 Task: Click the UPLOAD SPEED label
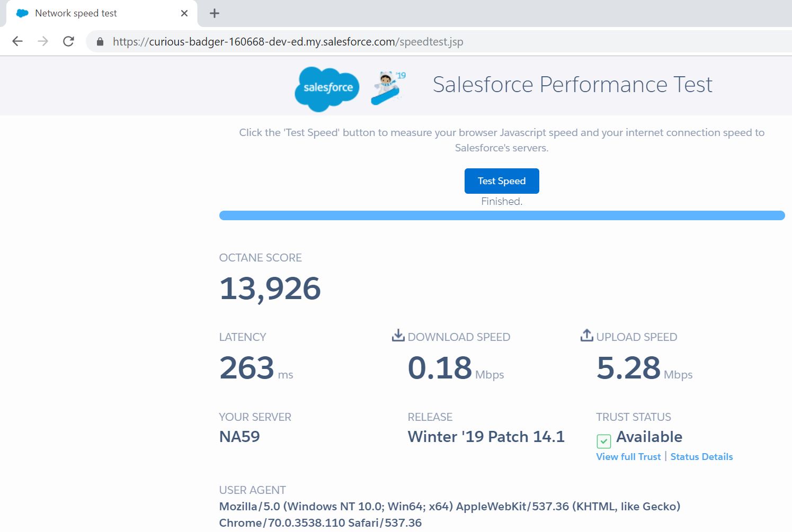pos(637,337)
